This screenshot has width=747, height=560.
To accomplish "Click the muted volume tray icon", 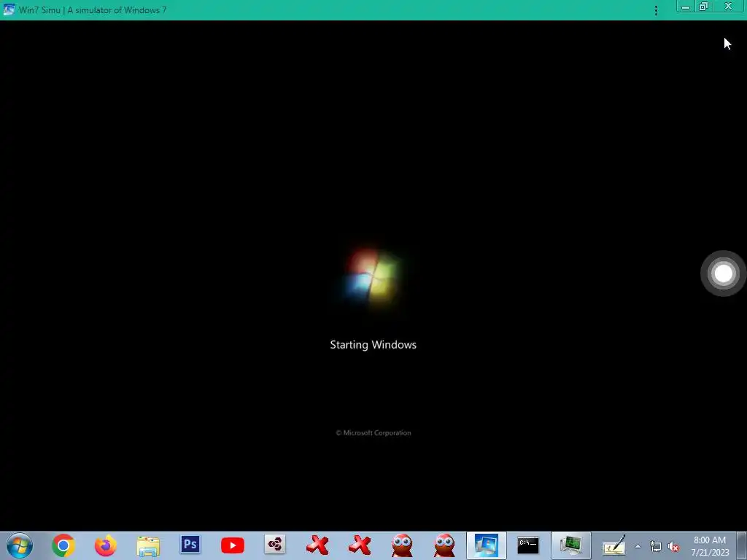I will [x=673, y=547].
